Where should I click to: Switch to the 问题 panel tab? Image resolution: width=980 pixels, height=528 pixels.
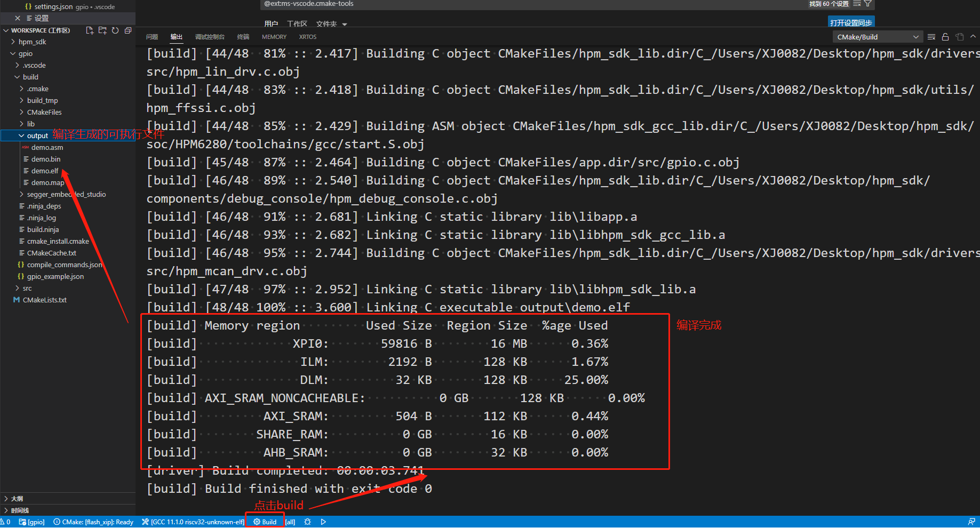pyautogui.click(x=152, y=37)
